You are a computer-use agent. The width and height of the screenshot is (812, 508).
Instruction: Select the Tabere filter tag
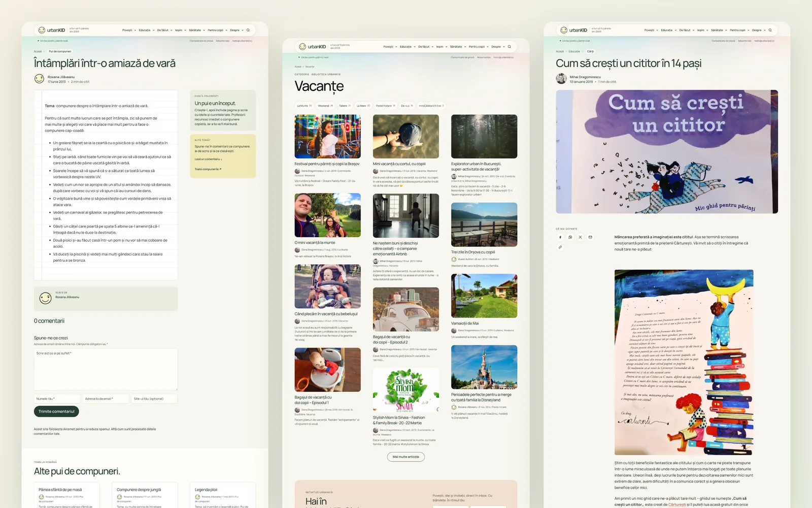(345, 106)
